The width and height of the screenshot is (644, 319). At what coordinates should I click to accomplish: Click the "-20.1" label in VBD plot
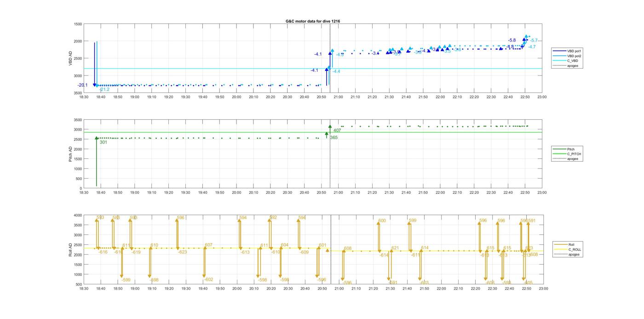pyautogui.click(x=83, y=85)
